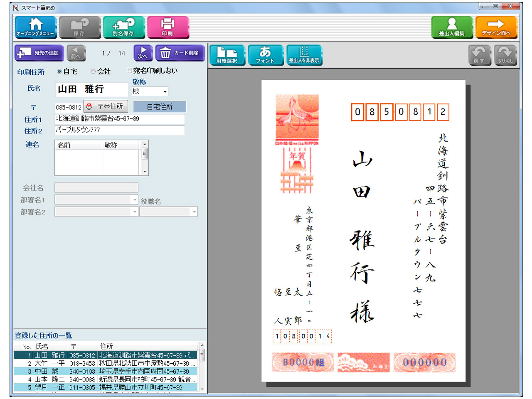Viewport: 532px width, 399px height.
Task: Open paper selection 用紙選択
Action: (x=227, y=54)
